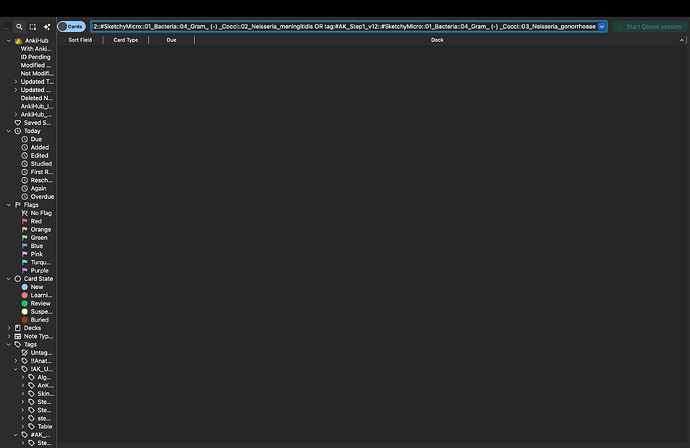The height and width of the screenshot is (448, 690).
Task: Select the Edited today clock icon
Action: (25, 155)
